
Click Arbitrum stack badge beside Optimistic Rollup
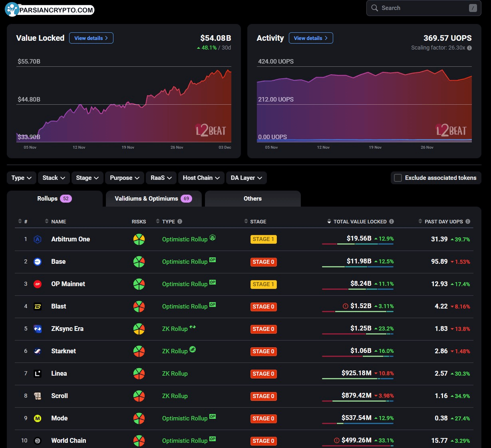213,237
